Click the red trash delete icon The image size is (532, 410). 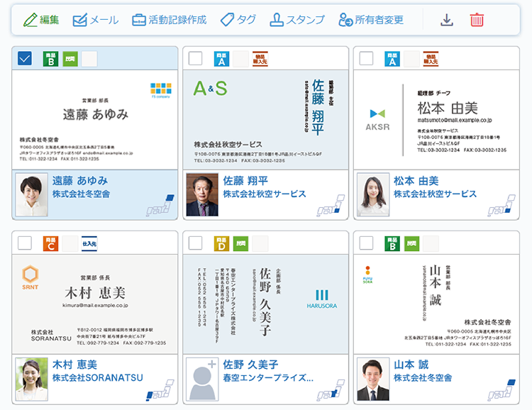(477, 20)
